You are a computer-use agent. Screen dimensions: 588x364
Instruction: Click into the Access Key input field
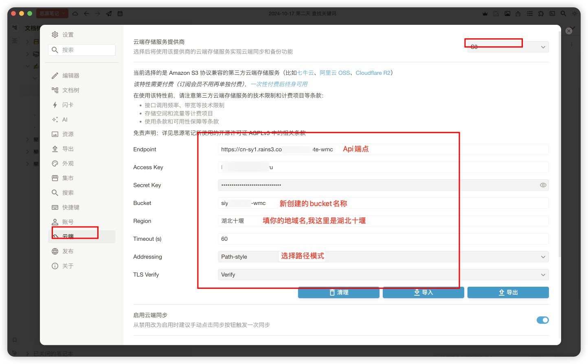click(383, 167)
